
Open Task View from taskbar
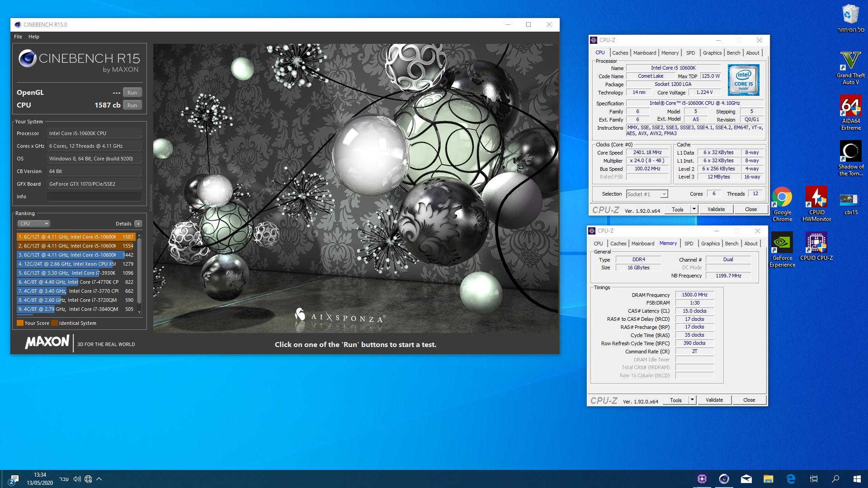pyautogui.click(x=814, y=479)
